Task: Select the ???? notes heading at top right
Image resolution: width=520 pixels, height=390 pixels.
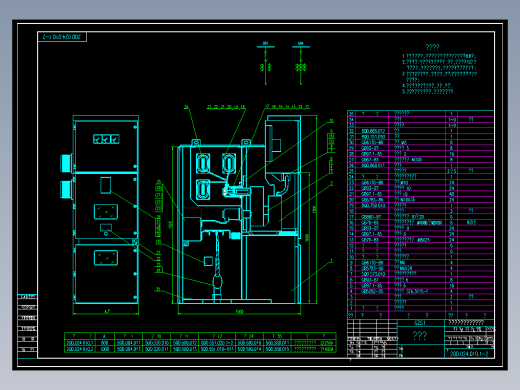Action: tap(433, 47)
